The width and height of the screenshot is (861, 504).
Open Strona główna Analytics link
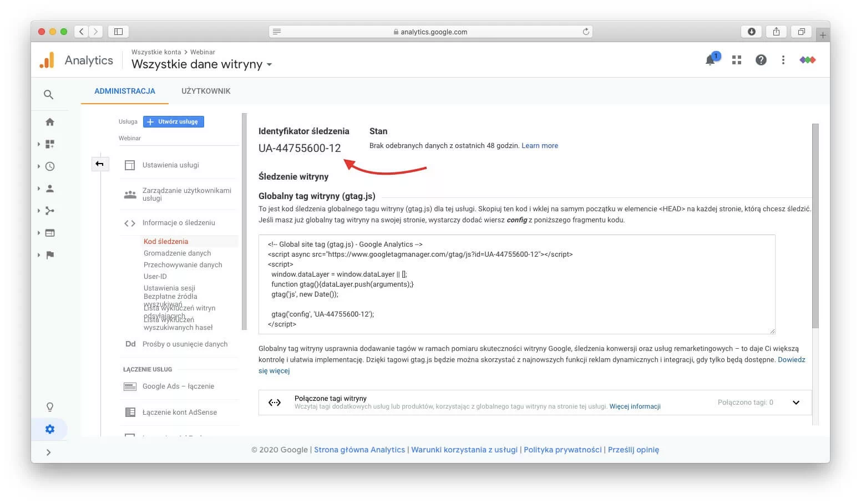359,450
